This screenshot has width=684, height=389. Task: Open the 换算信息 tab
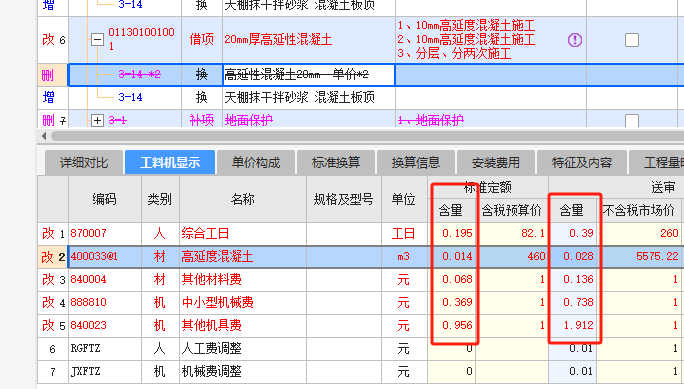[416, 163]
